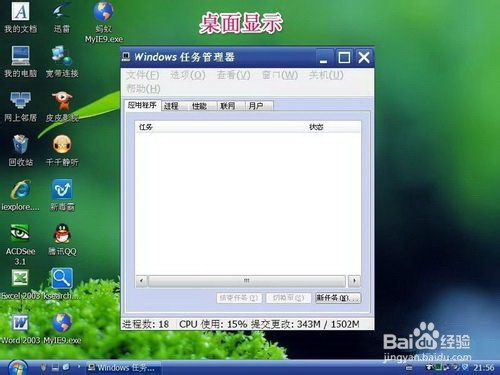Click the 结束任务(E) button
Viewport: 500px width, 375px height.
coord(239,298)
